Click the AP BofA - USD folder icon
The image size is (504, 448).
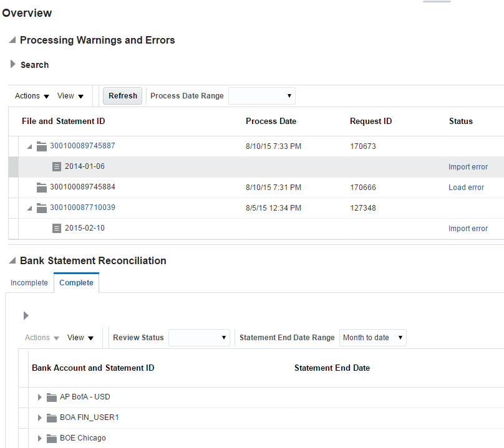[52, 398]
